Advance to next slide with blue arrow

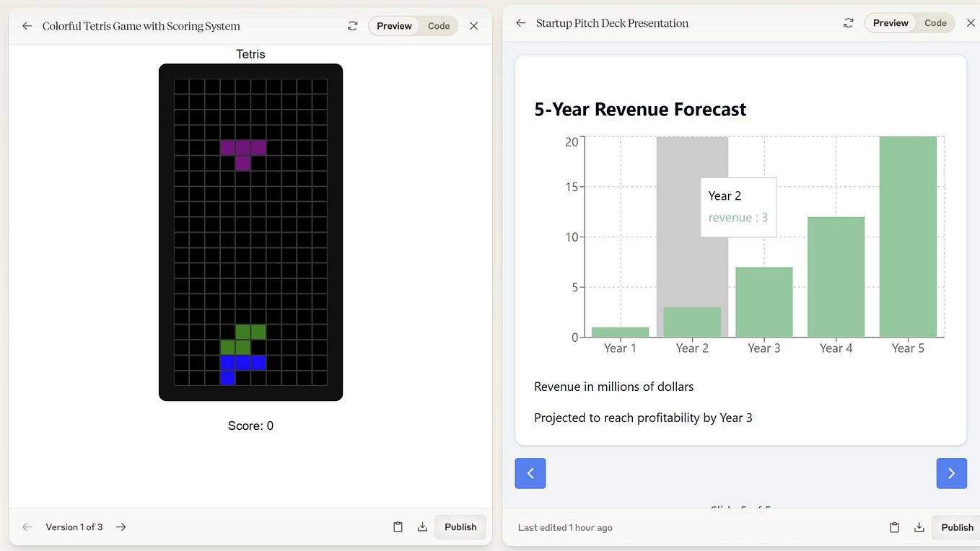(952, 473)
